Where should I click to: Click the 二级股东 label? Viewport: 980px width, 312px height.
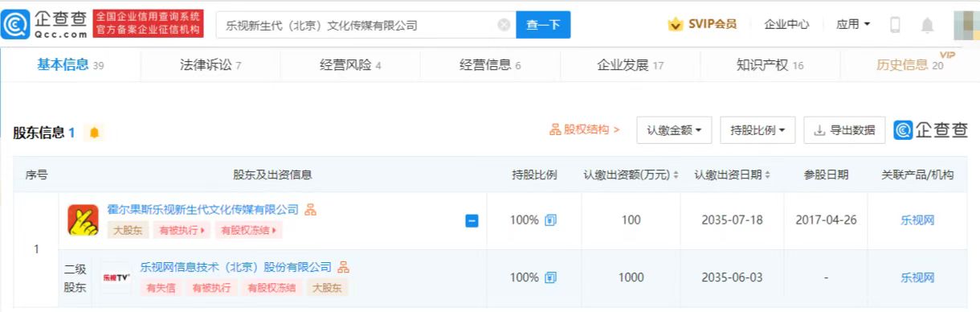75,277
